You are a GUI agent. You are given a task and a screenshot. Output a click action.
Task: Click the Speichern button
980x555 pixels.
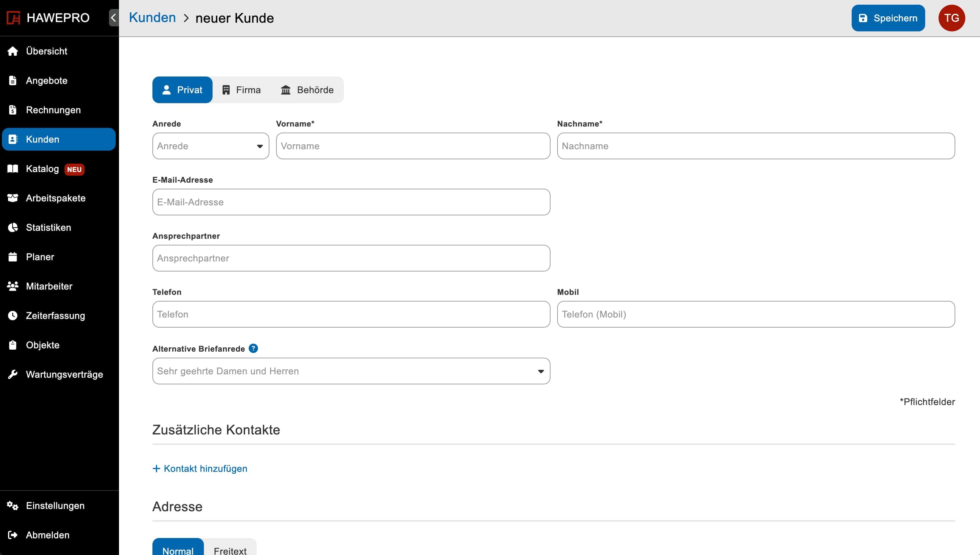point(888,18)
